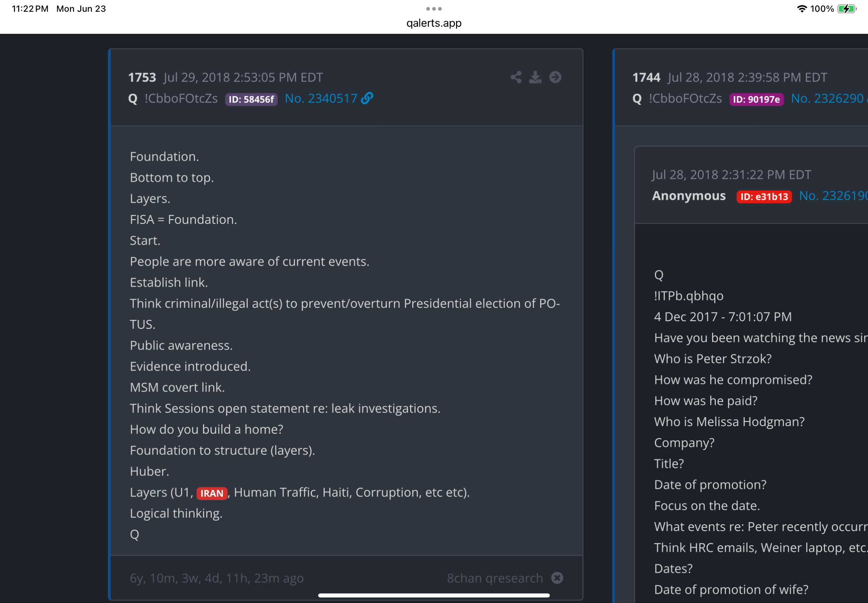The image size is (868, 603).
Task: Click the line 'Who is Melissa Hodgman?'
Action: tap(729, 422)
